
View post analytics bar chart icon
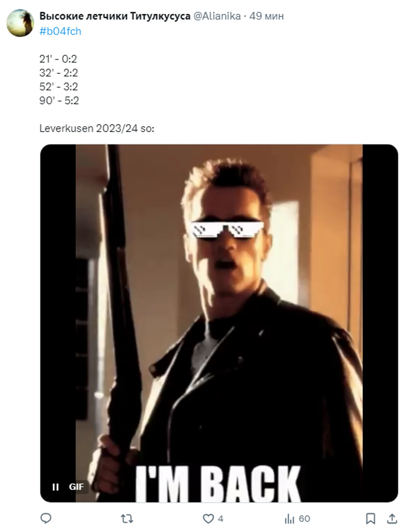(289, 519)
